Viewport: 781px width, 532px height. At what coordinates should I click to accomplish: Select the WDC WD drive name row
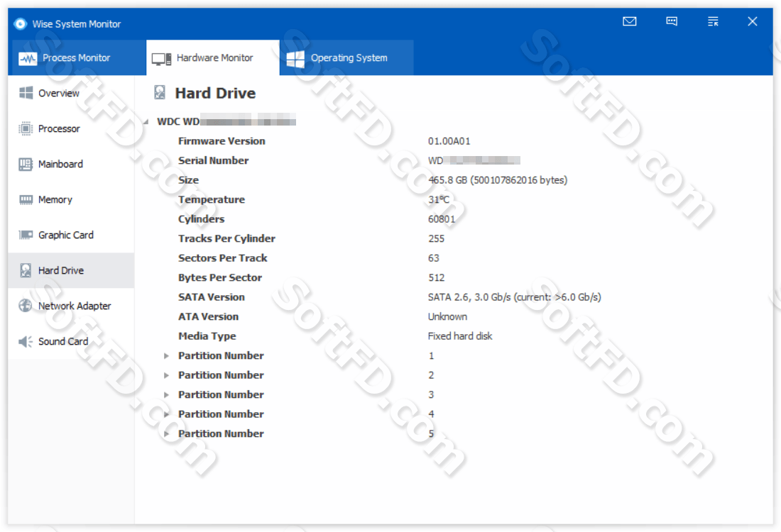[226, 121]
